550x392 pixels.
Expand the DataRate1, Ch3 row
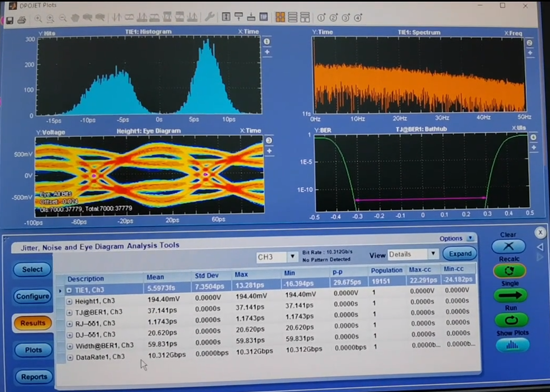[70, 357]
